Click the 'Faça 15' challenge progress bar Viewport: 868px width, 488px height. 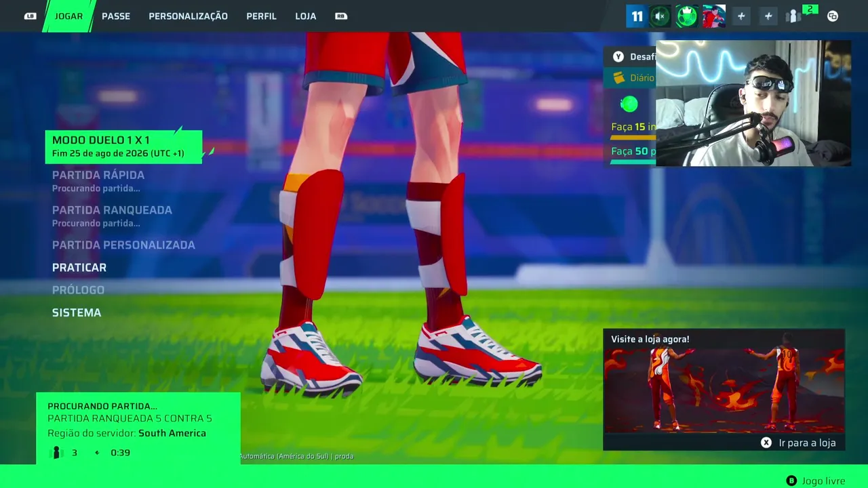point(633,138)
